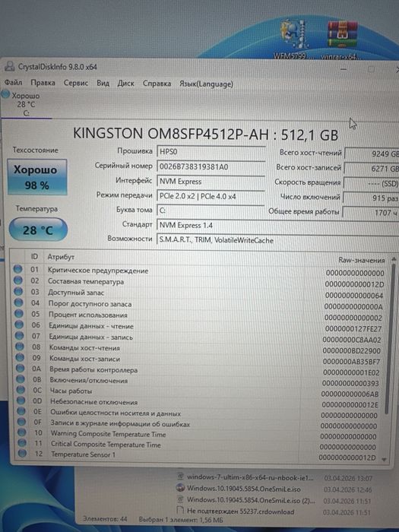
Task: Open the Диск menu
Action: [x=126, y=83]
